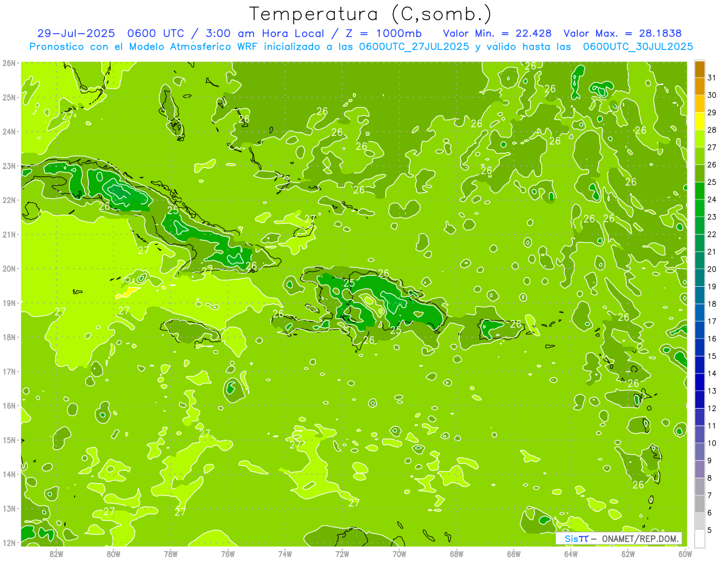Select the 64W longitude axis label
The width and height of the screenshot is (728, 562).
[x=571, y=553]
